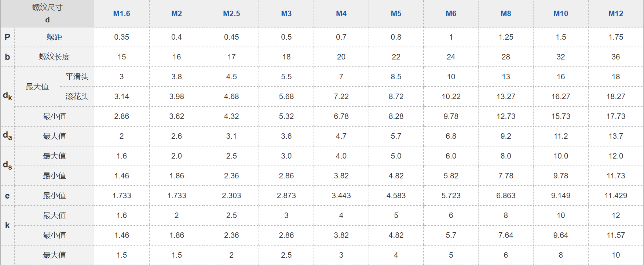
Task: Select the 最大值 label beside da
Action: tap(54, 136)
